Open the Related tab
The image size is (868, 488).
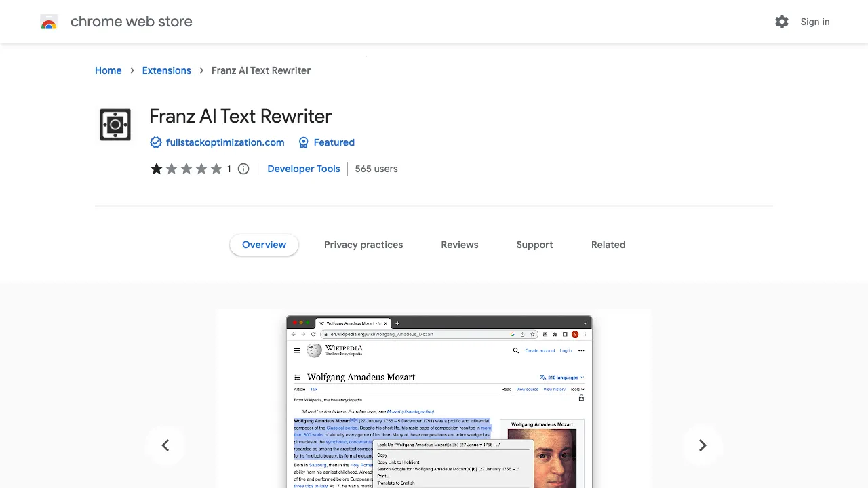[x=608, y=245]
